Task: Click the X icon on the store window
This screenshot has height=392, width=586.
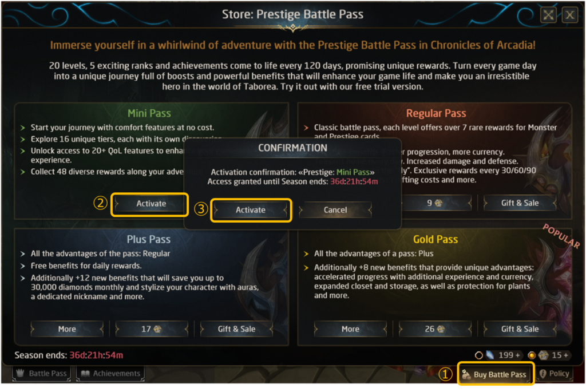Action: coord(569,15)
